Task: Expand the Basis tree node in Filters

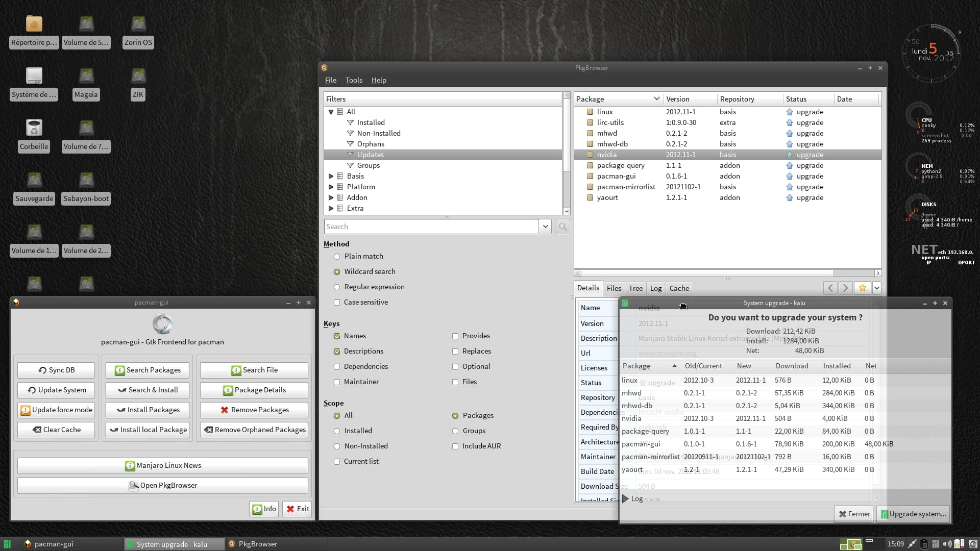Action: coord(331,176)
